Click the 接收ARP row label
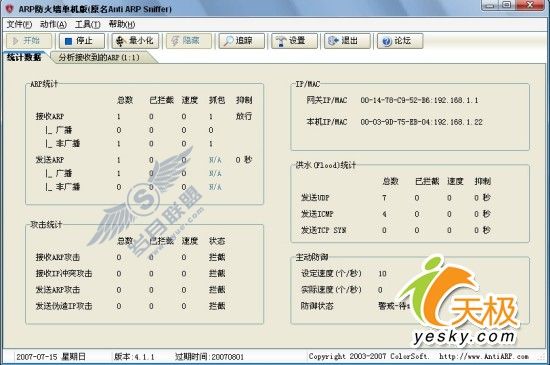Image resolution: width=550 pixels, height=365 pixels. [x=50, y=116]
